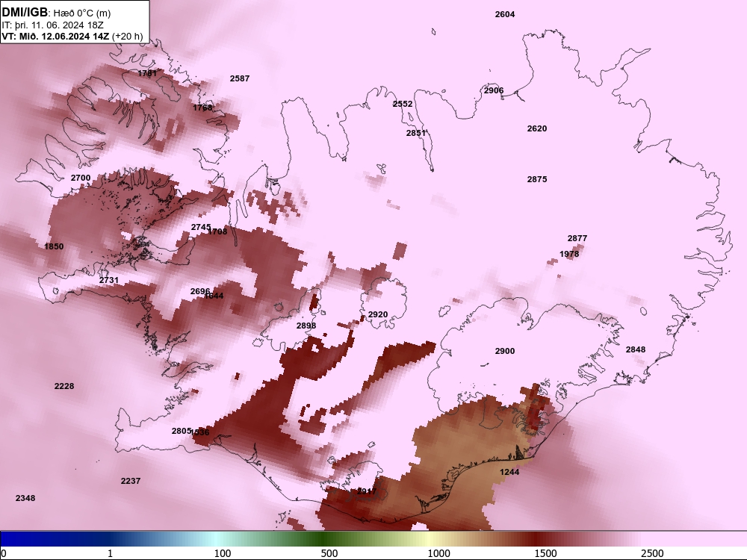The height and width of the screenshot is (560, 747).
Task: Click the 1500 legend tick label
Action: tap(545, 553)
